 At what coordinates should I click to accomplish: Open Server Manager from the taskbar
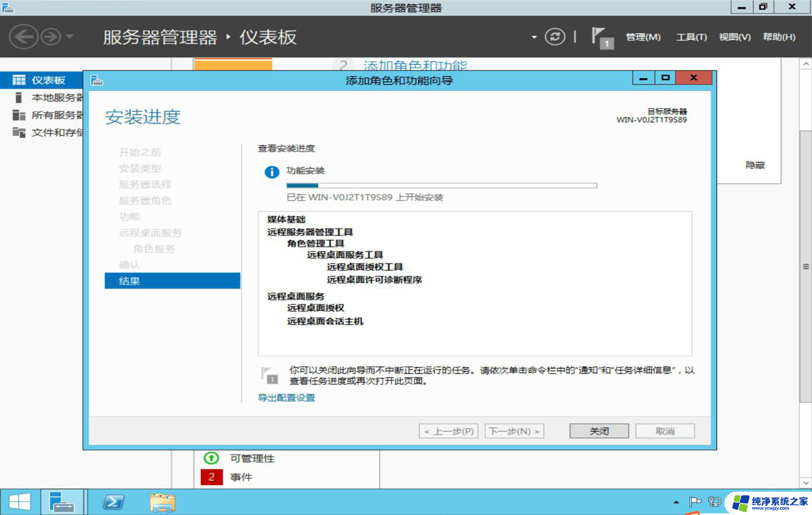(62, 502)
